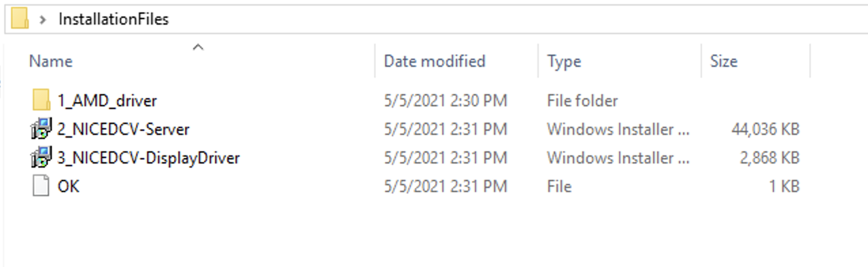Select the 1_AMD_driver folder icon
The width and height of the screenshot is (868, 267).
tap(41, 100)
